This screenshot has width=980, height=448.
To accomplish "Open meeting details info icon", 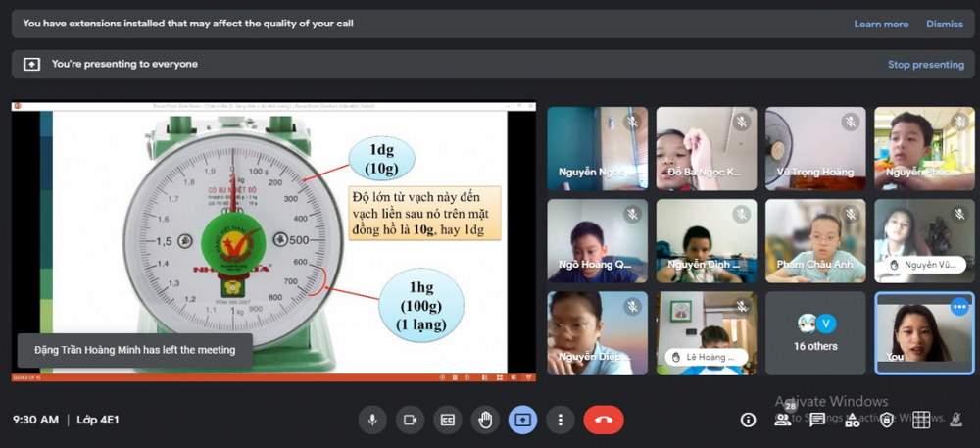I will (x=749, y=420).
